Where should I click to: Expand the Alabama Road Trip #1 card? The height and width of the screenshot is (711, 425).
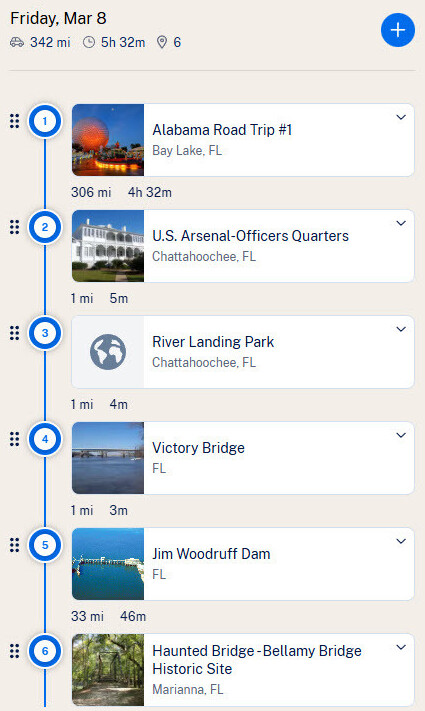point(401,117)
